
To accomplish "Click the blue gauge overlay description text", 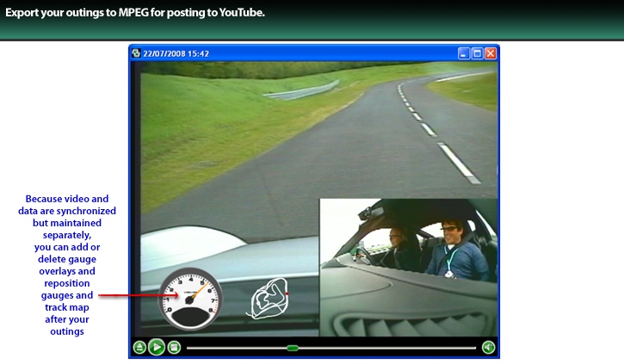I will 67,264.
